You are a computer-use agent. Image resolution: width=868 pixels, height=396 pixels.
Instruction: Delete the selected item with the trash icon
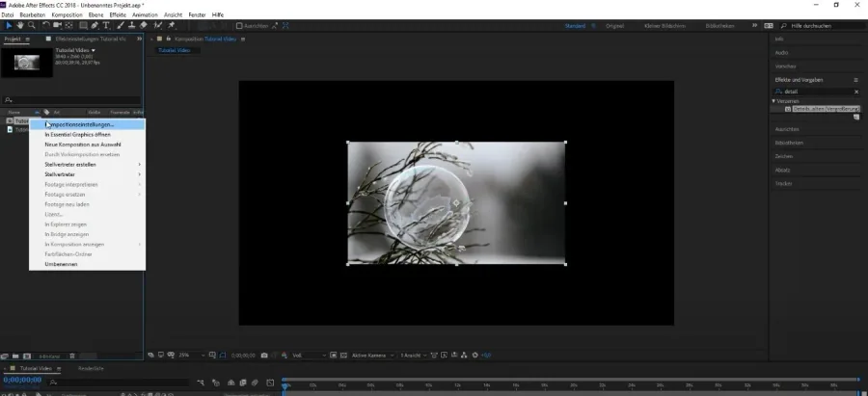pyautogui.click(x=72, y=356)
